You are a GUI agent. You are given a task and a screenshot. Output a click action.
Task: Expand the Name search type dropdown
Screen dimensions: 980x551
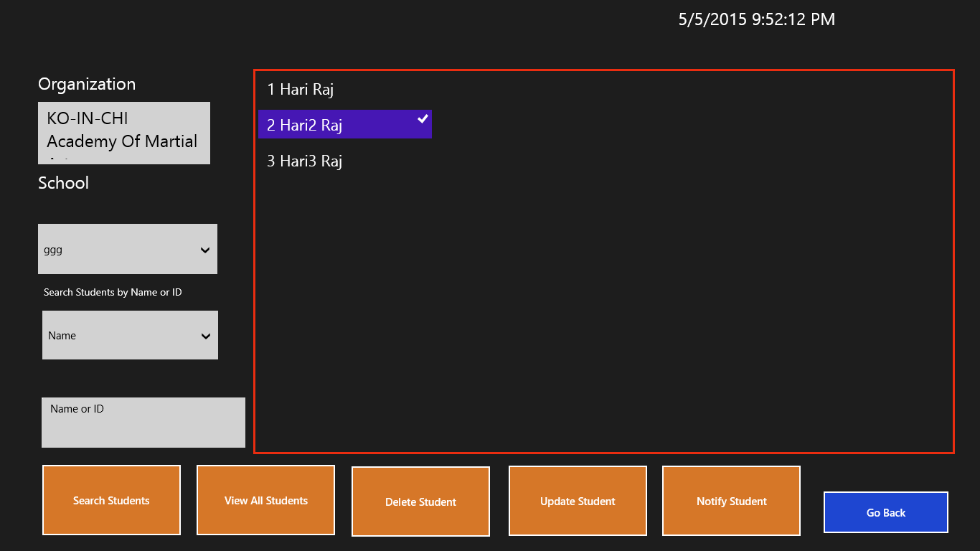pos(122,335)
